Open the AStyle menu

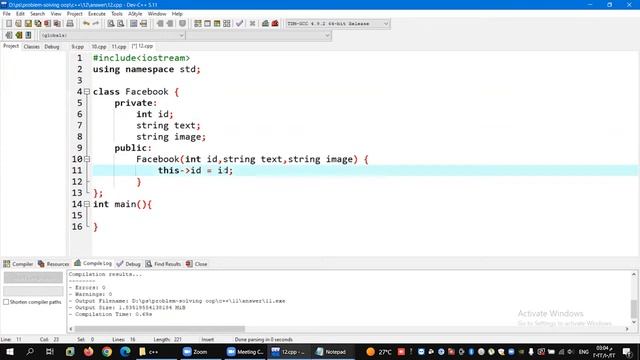coord(135,14)
